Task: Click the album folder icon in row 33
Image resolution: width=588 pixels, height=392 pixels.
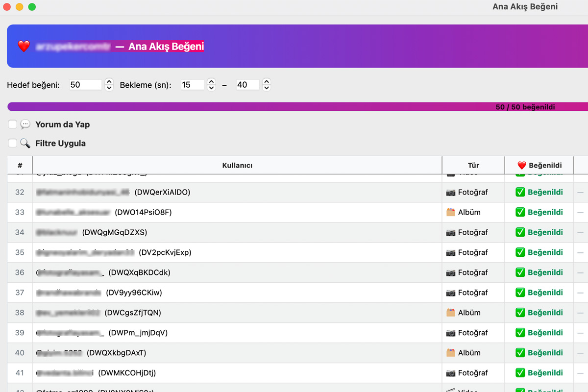Action: click(450, 213)
